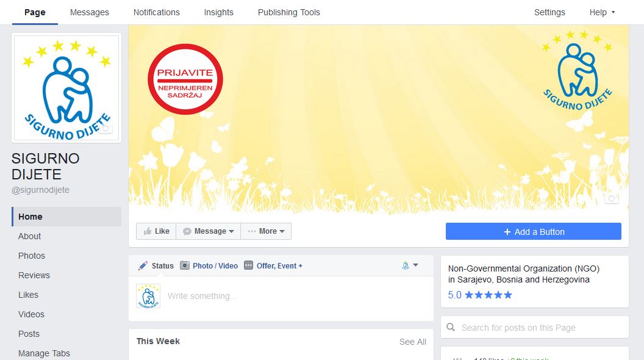Open the Help dropdown menu
The height and width of the screenshot is (360, 644).
(x=602, y=12)
